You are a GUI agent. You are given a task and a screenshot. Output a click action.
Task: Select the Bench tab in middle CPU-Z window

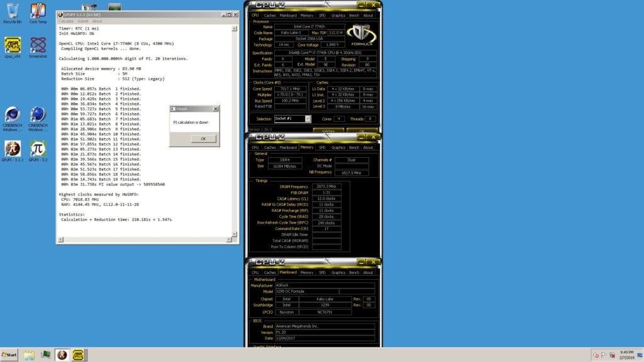tap(354, 147)
